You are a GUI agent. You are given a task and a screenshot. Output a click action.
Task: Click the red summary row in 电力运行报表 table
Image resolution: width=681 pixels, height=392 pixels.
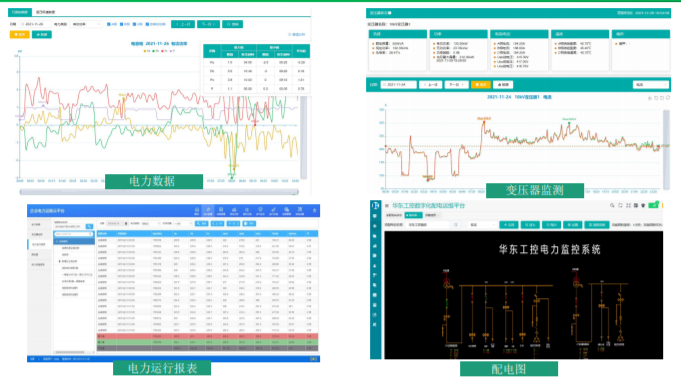point(207,336)
